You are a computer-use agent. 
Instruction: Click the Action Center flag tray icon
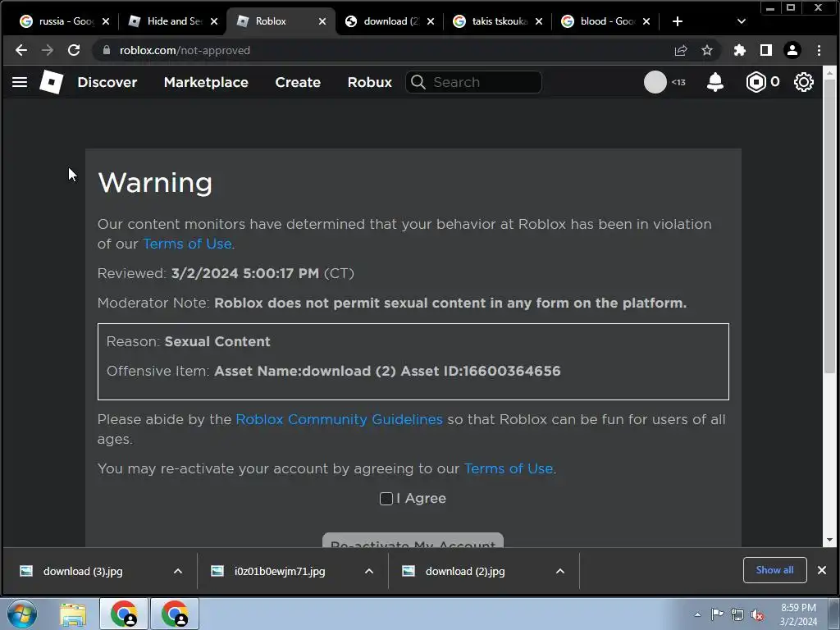coord(717,614)
